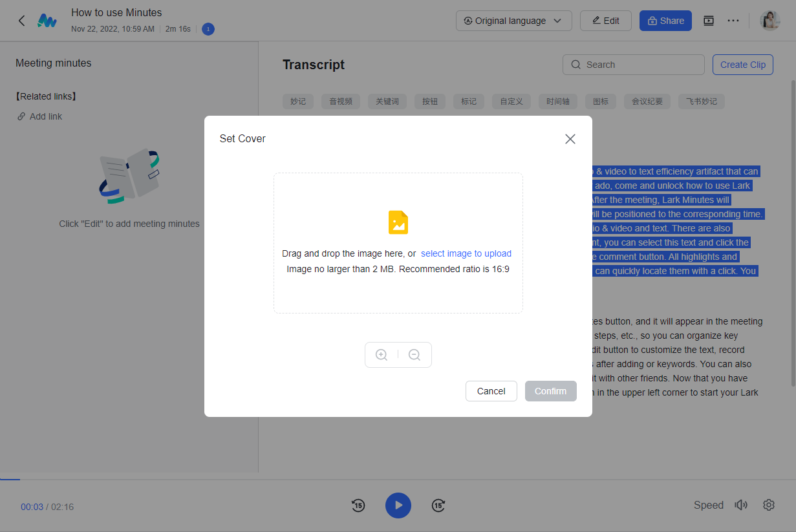This screenshot has width=796, height=532.
Task: Rewind 15 seconds
Action: click(358, 505)
